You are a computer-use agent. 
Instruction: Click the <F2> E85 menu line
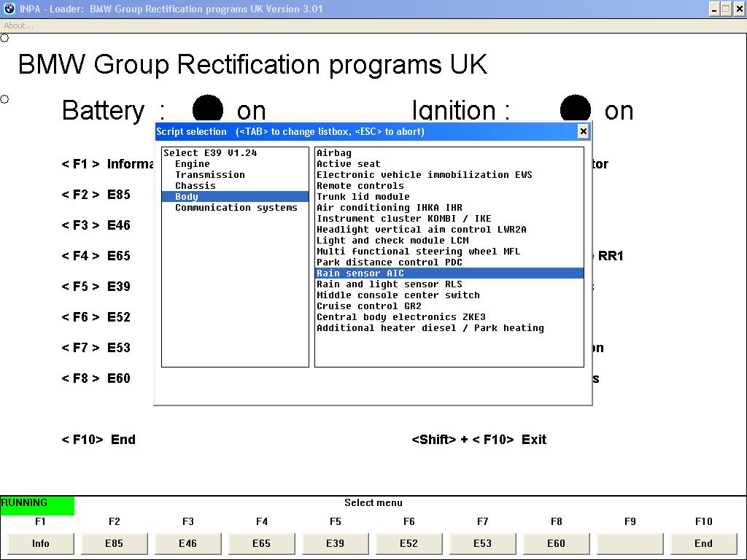point(96,195)
